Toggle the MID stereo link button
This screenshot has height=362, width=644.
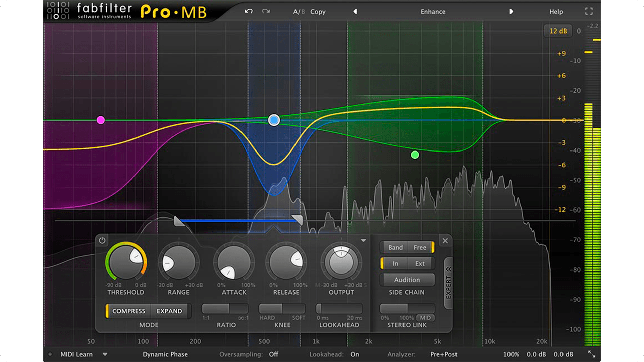coord(425,318)
